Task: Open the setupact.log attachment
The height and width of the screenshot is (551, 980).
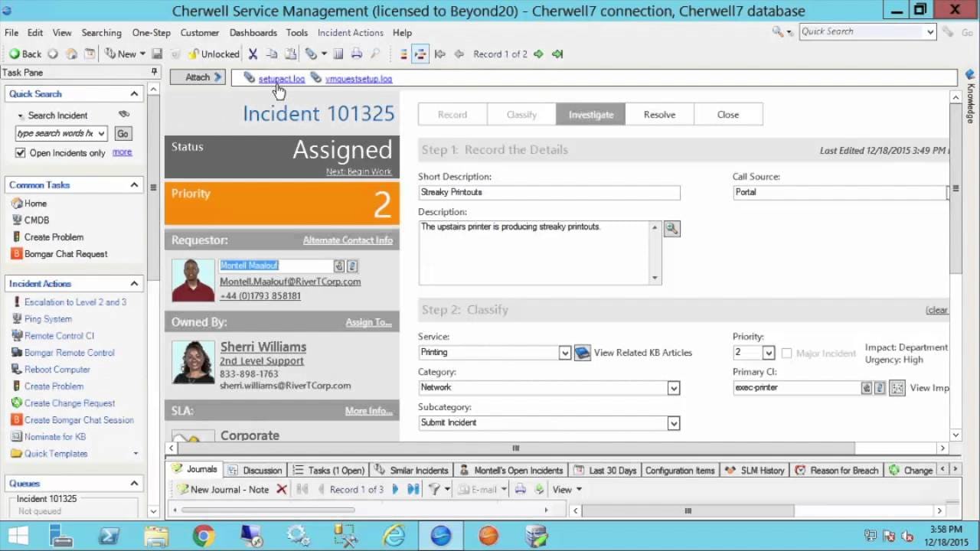Action: click(x=281, y=79)
